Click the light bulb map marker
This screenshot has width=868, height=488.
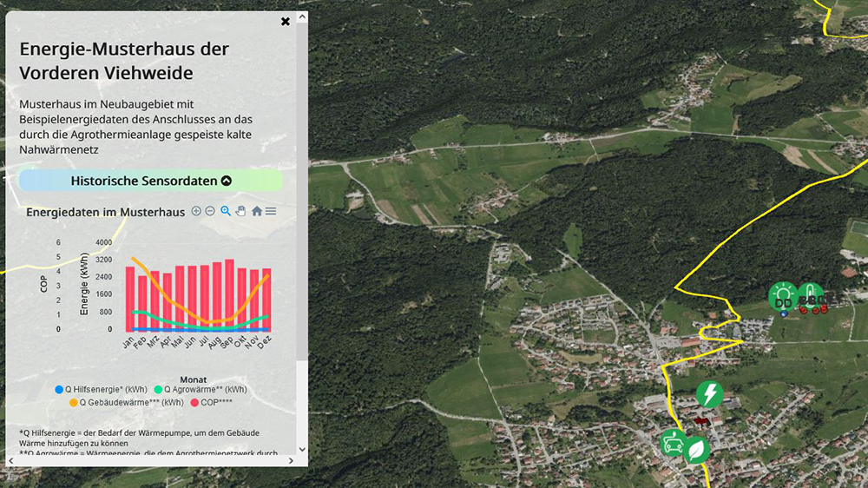tap(783, 295)
